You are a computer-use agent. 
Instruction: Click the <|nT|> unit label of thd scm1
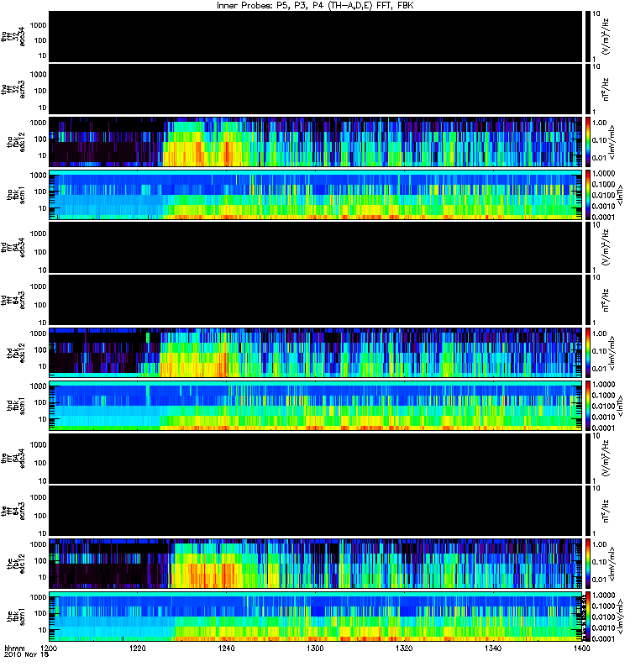(x=620, y=406)
